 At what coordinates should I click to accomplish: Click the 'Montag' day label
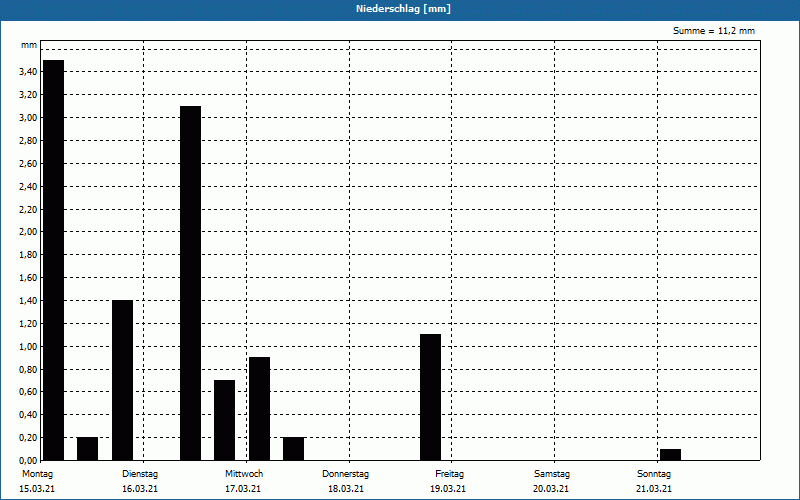pos(37,474)
